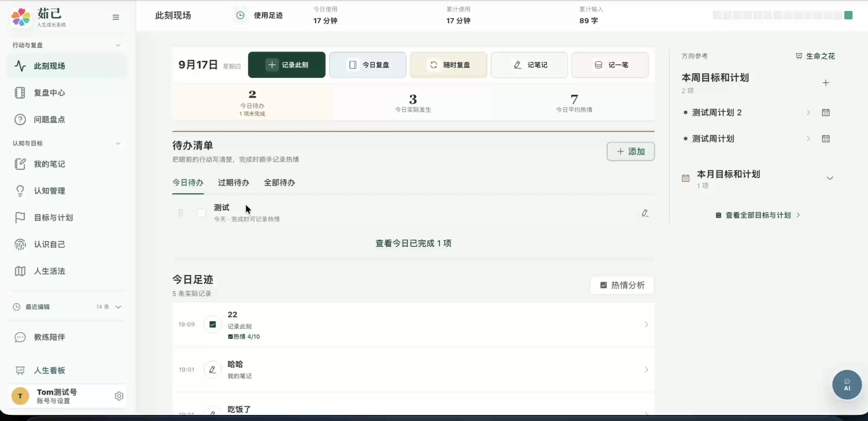Open 查看今日已完成 1 项 link
The image size is (868, 421).
(x=413, y=243)
